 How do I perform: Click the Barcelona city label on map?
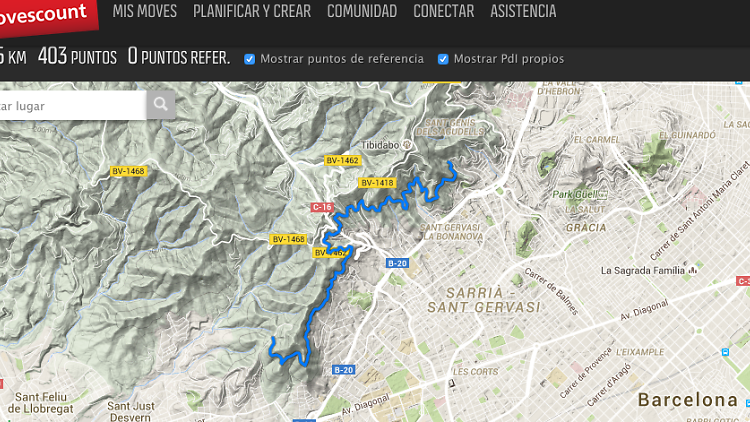click(x=688, y=400)
